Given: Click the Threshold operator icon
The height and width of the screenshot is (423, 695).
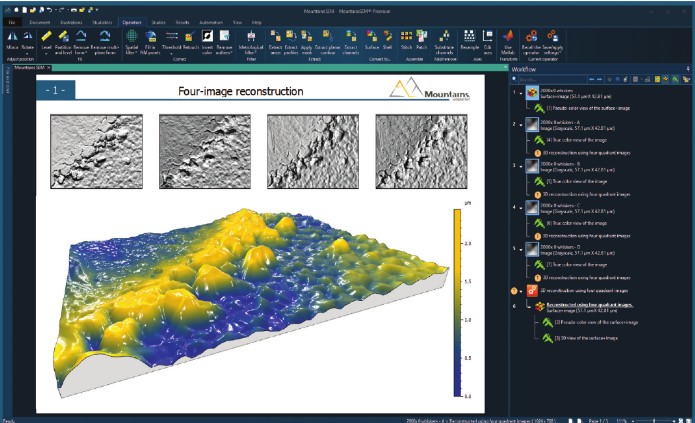Looking at the screenshot, I should 171,37.
